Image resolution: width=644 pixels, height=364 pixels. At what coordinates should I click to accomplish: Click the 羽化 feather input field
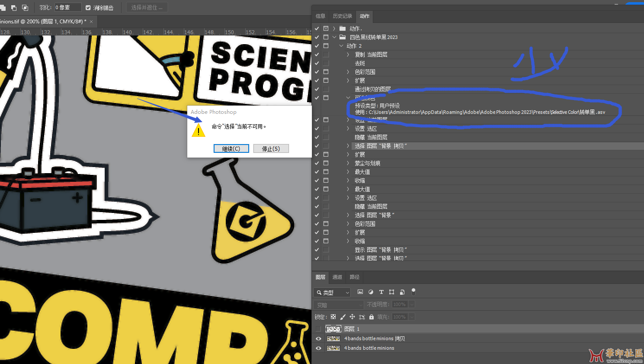click(67, 7)
